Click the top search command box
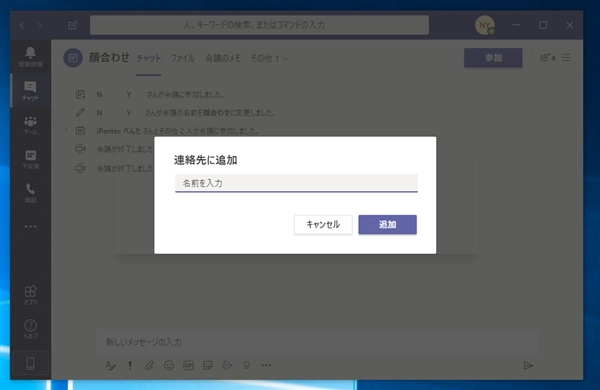Screen dimensions: 600x390 pyautogui.click(x=259, y=25)
